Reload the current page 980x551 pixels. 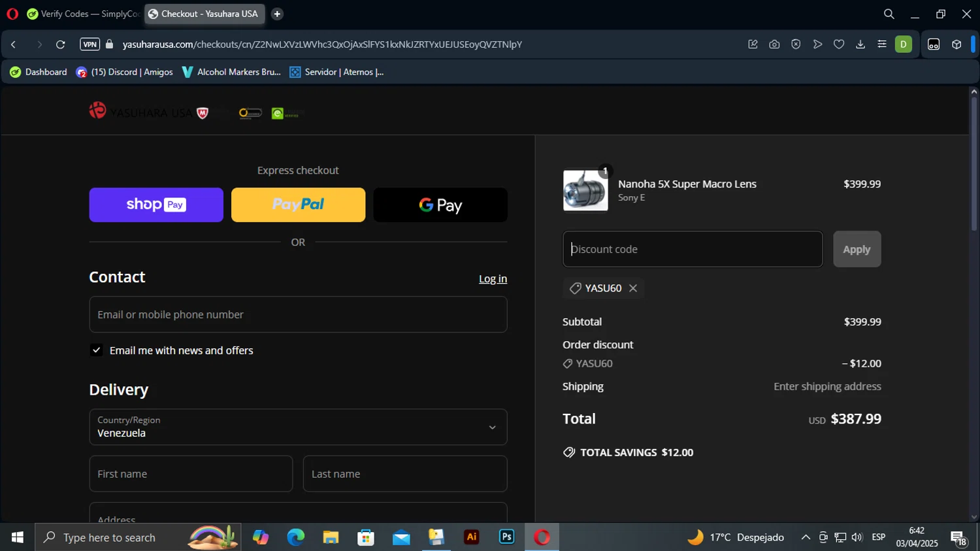(x=61, y=44)
